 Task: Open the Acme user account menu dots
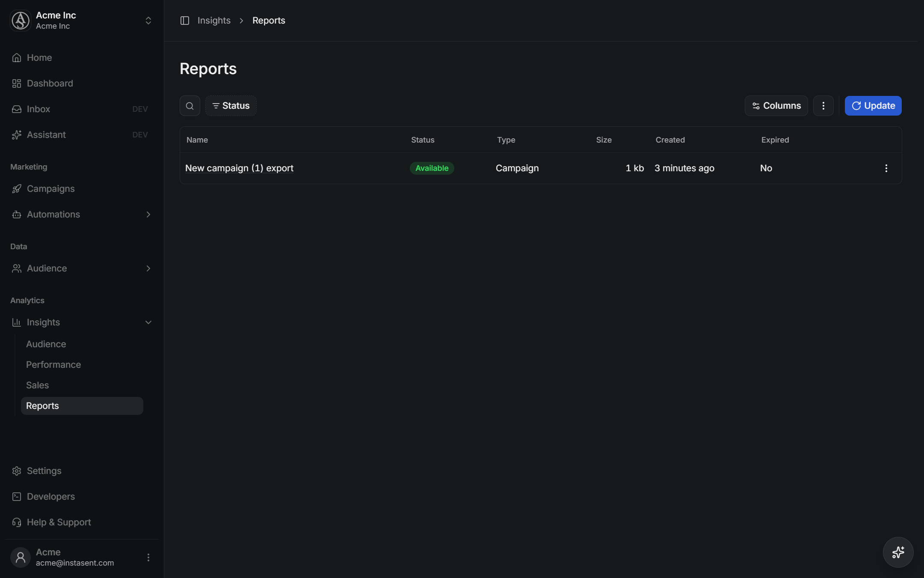pos(148,557)
